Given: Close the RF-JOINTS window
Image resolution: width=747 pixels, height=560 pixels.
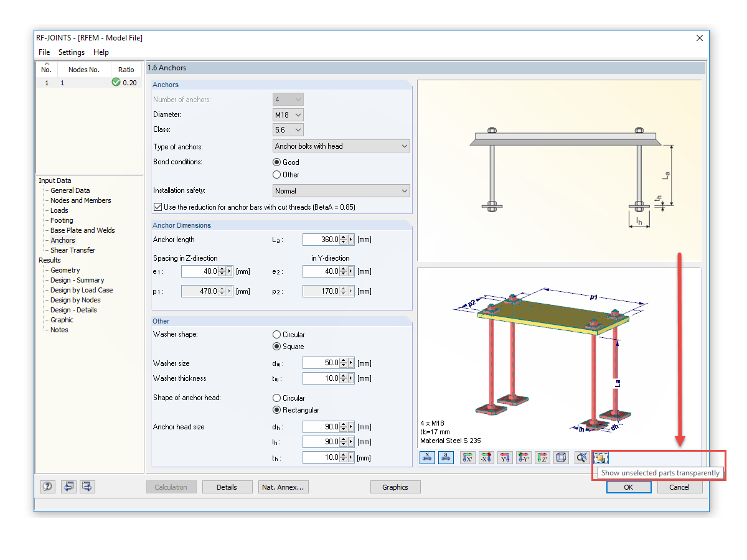Looking at the screenshot, I should [698, 37].
